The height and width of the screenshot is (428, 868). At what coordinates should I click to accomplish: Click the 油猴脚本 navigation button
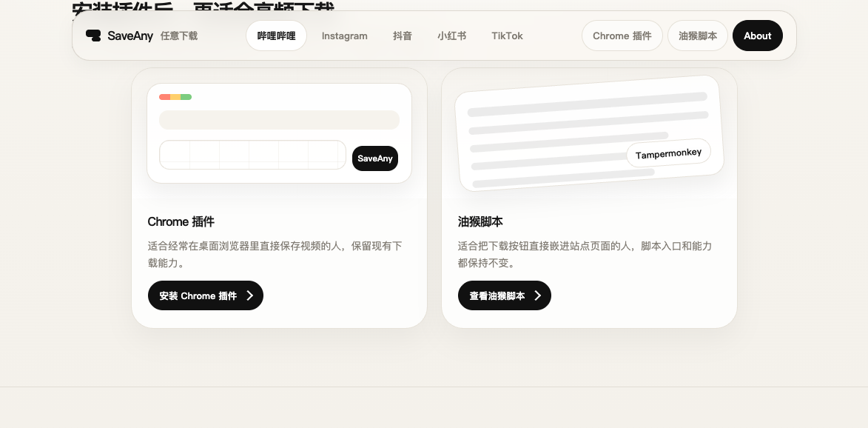click(x=696, y=35)
